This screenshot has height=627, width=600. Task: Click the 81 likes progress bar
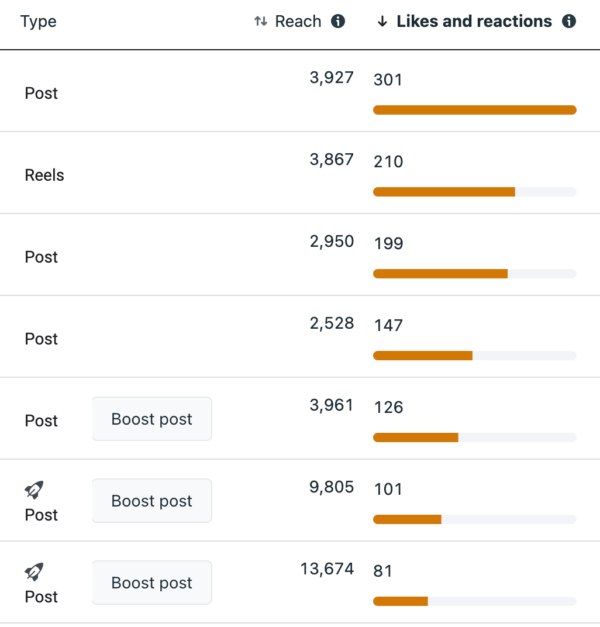(474, 602)
